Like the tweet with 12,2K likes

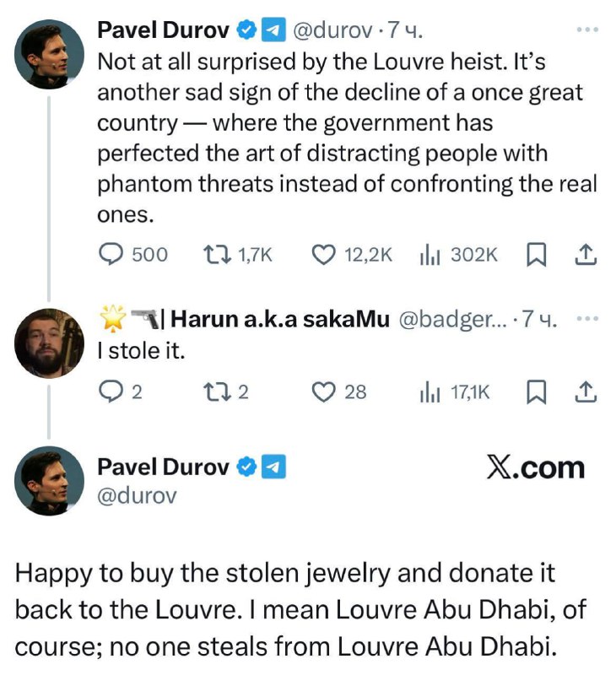(x=324, y=254)
